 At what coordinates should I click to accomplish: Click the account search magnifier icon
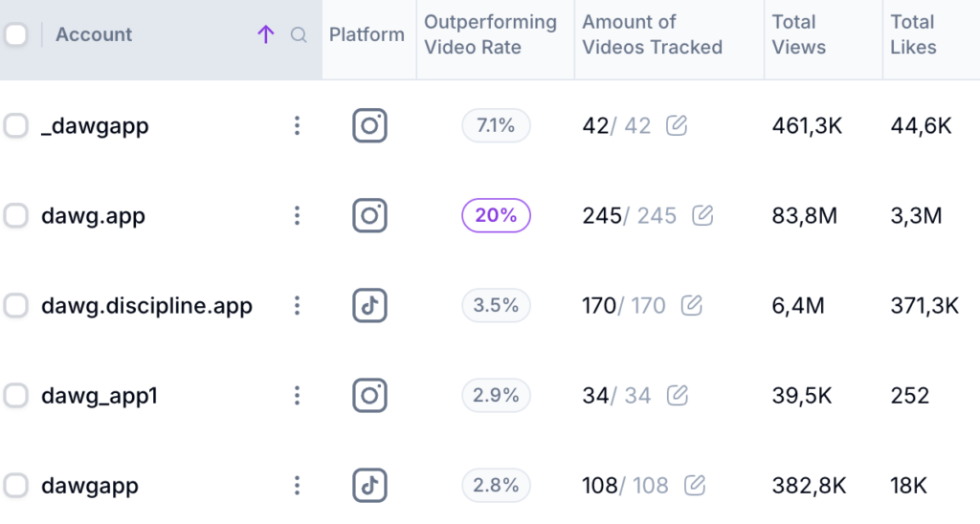[x=299, y=35]
